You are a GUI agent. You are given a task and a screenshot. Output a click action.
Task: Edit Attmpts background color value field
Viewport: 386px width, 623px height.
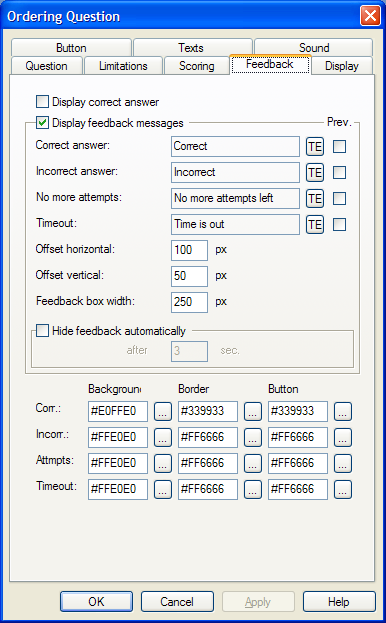(x=118, y=463)
